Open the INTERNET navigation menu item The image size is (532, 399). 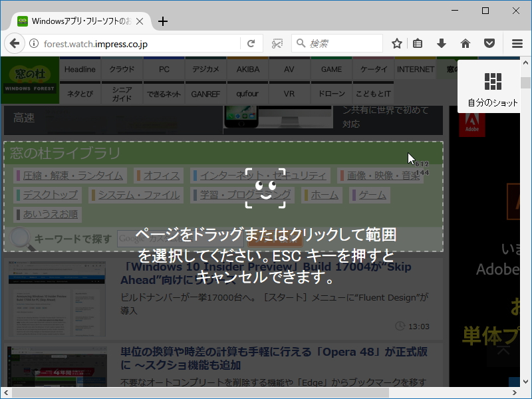[415, 68]
